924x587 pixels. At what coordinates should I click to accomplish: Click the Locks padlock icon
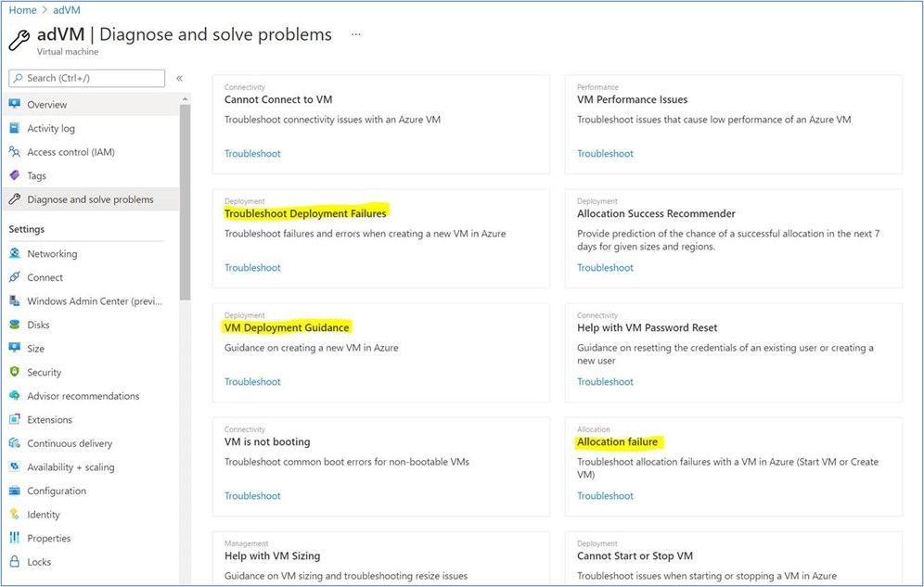15,562
